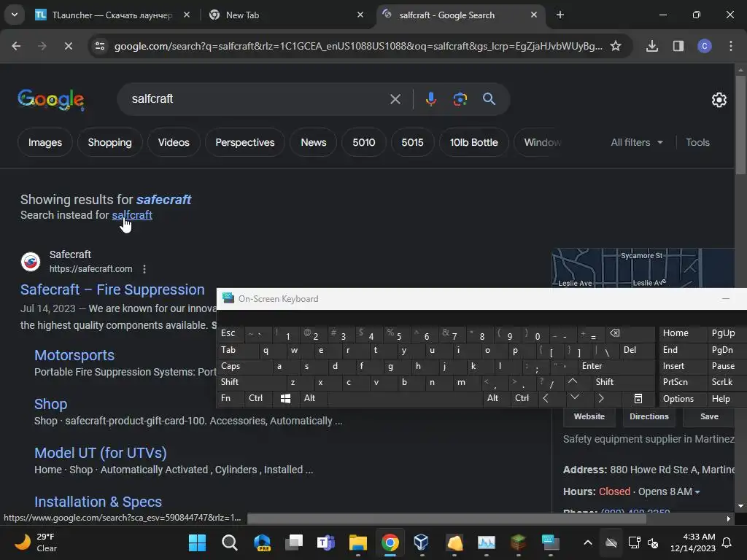The image size is (747, 560).
Task: Switch to the New Tab tab
Action: coord(286,15)
